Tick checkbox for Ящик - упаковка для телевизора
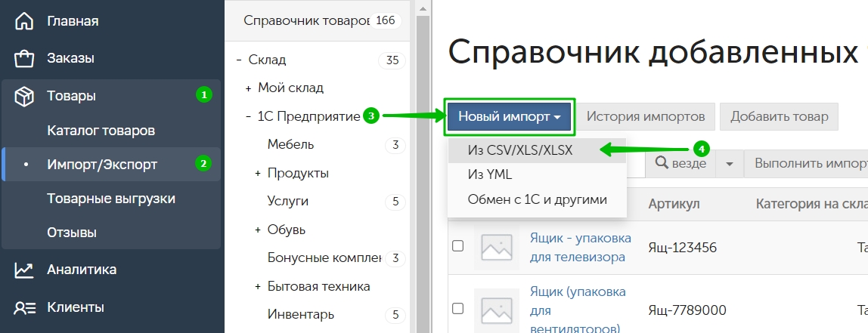 click(457, 245)
